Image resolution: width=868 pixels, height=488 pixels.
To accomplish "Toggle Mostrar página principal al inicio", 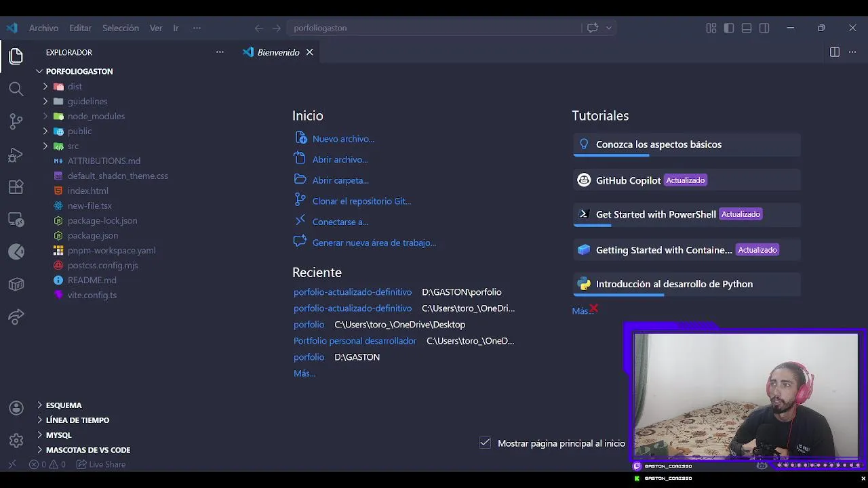I will (485, 443).
